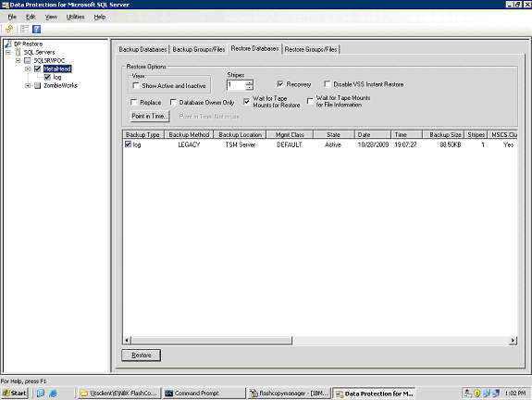Select the Restore Databases tab

[x=254, y=49]
